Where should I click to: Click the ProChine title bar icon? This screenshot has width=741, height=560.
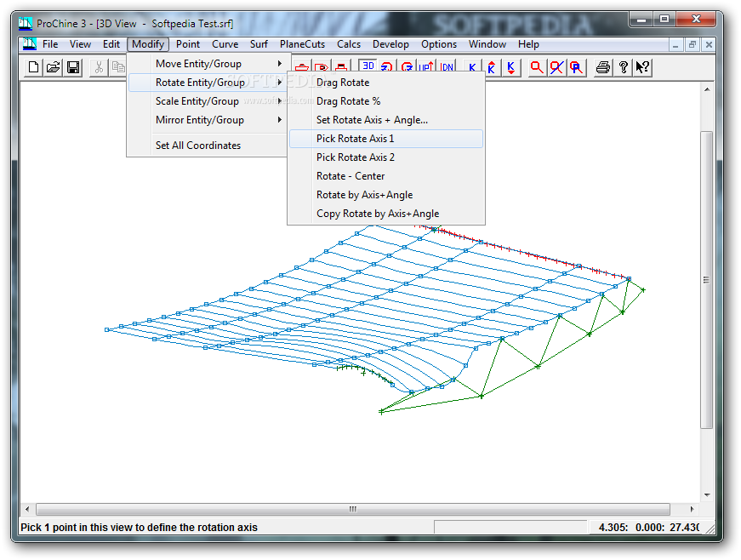(x=25, y=23)
